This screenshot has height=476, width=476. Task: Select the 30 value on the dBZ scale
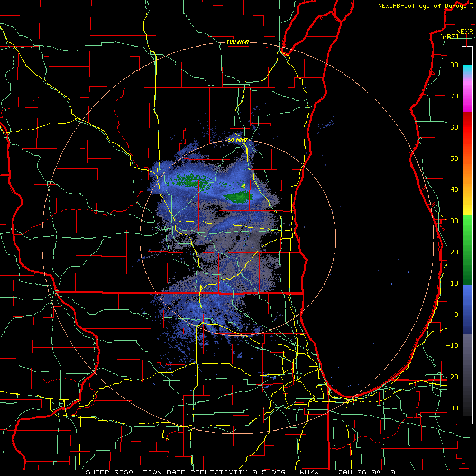click(454, 221)
